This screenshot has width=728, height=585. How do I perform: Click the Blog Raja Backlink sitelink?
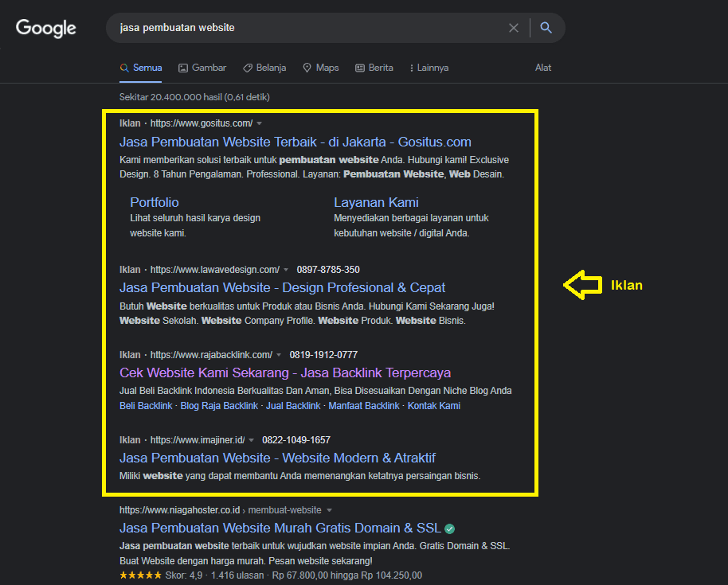coord(219,406)
